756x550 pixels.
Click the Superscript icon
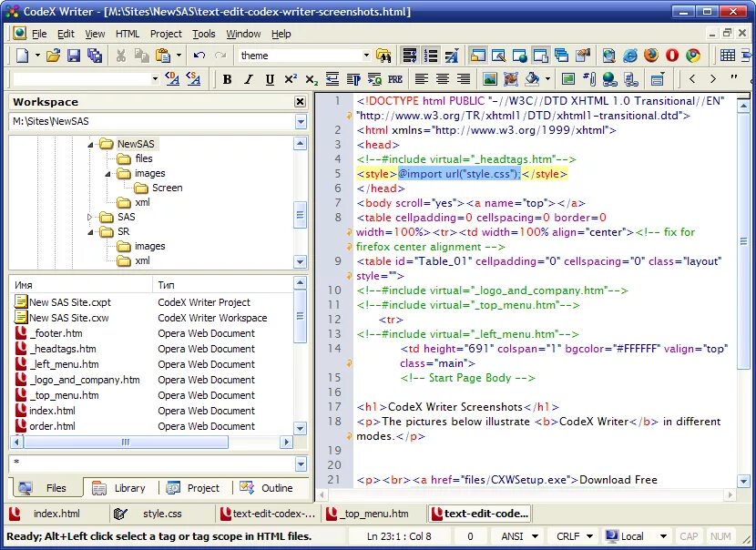click(x=291, y=80)
